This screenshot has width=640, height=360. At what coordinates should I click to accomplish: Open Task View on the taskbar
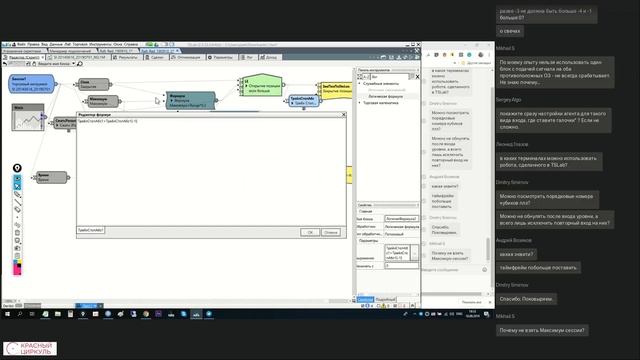pyautogui.click(x=32, y=314)
